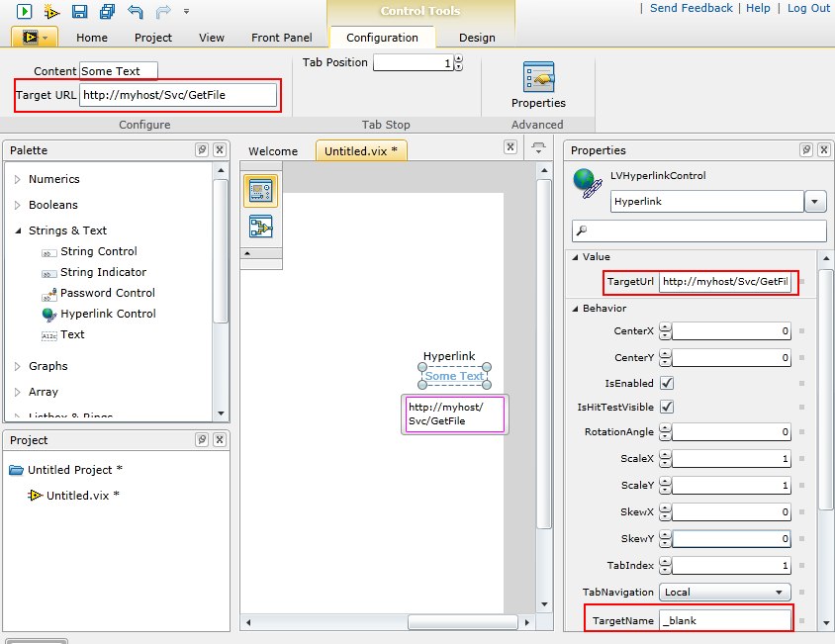Viewport: 835px width, 644px height.
Task: Click the RotationAngle value field
Action: (x=731, y=432)
